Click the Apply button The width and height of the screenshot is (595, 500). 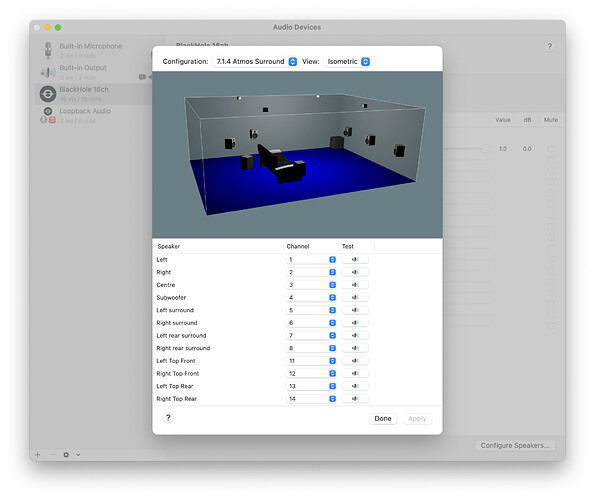pos(417,418)
